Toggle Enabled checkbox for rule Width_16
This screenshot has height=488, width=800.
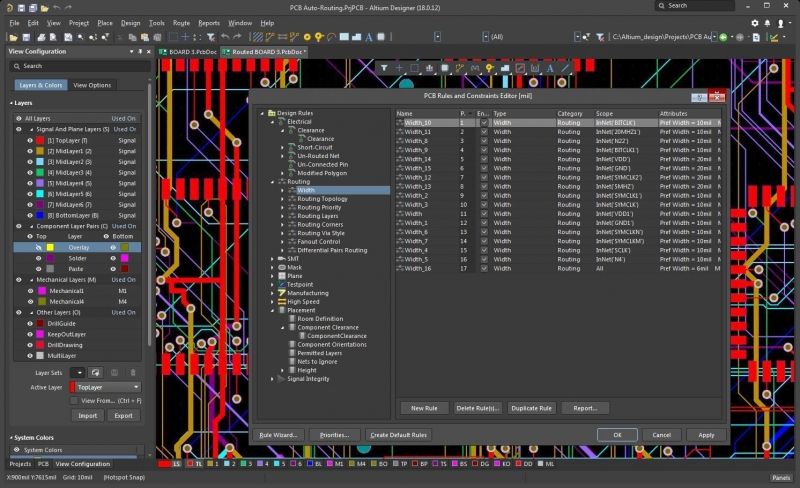(x=484, y=269)
